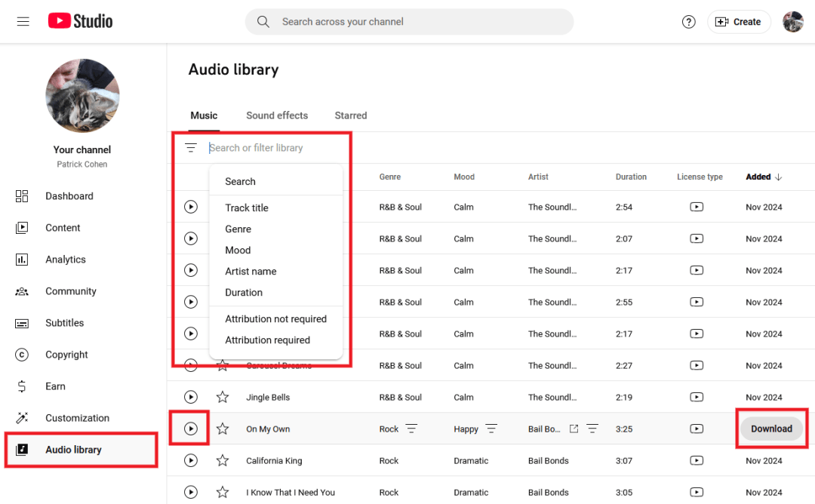Click the help question mark icon
Image resolution: width=815 pixels, height=504 pixels.
tap(688, 21)
